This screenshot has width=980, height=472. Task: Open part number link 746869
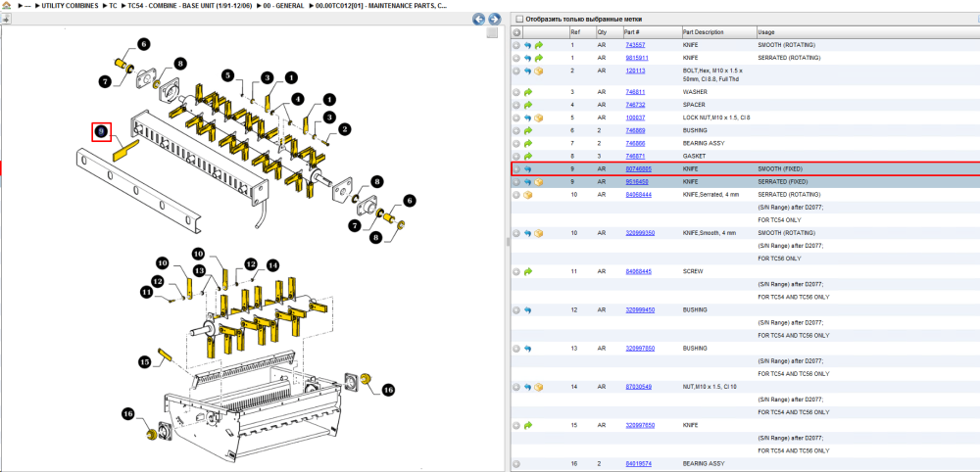coord(635,130)
